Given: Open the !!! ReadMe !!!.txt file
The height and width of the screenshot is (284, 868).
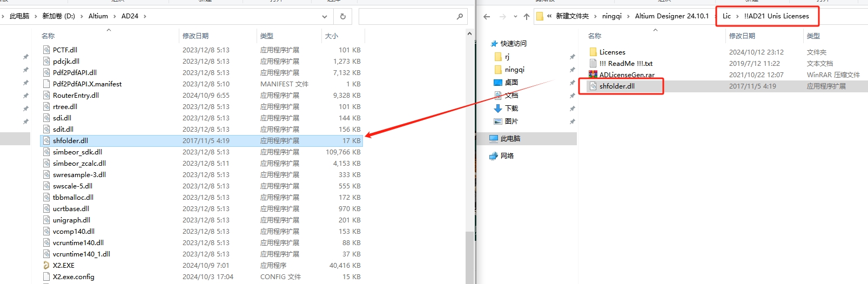Looking at the screenshot, I should (625, 63).
